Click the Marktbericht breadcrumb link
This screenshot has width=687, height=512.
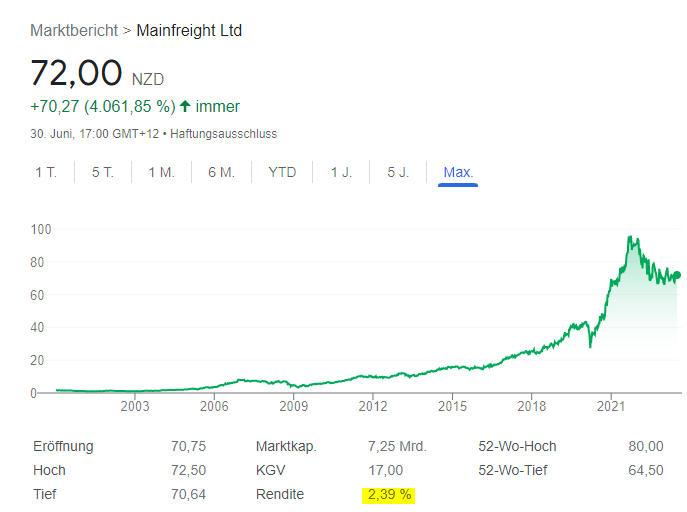coord(74,30)
